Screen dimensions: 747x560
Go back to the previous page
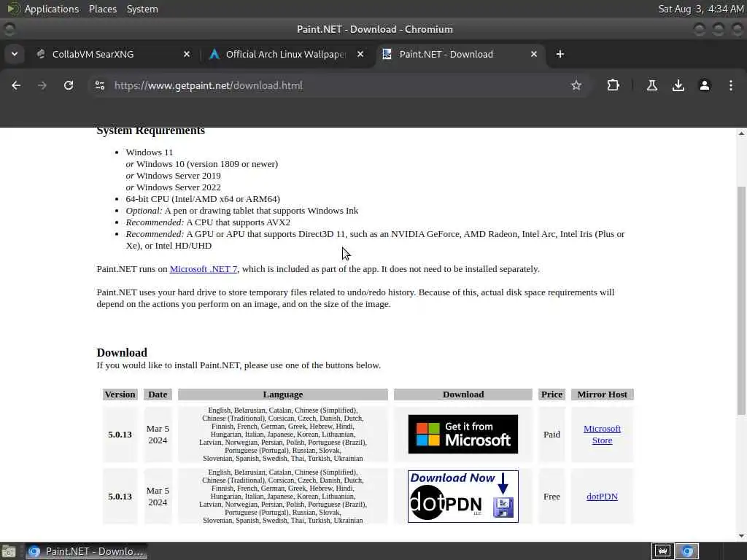click(x=16, y=85)
